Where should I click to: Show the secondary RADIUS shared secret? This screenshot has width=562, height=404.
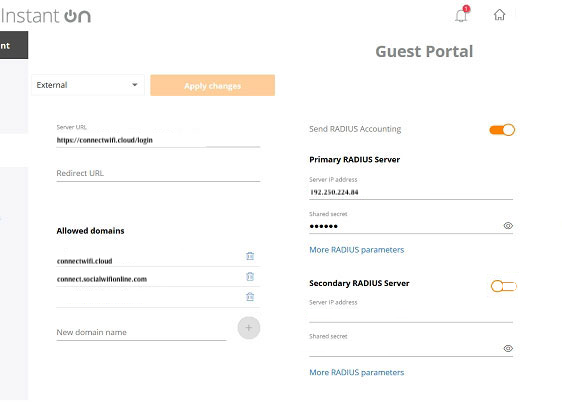[508, 348]
